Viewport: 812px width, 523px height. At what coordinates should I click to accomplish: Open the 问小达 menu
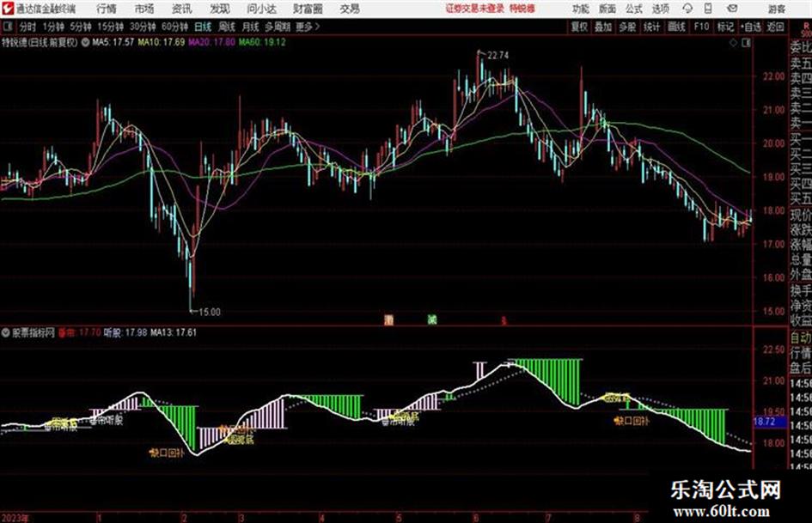point(261,9)
